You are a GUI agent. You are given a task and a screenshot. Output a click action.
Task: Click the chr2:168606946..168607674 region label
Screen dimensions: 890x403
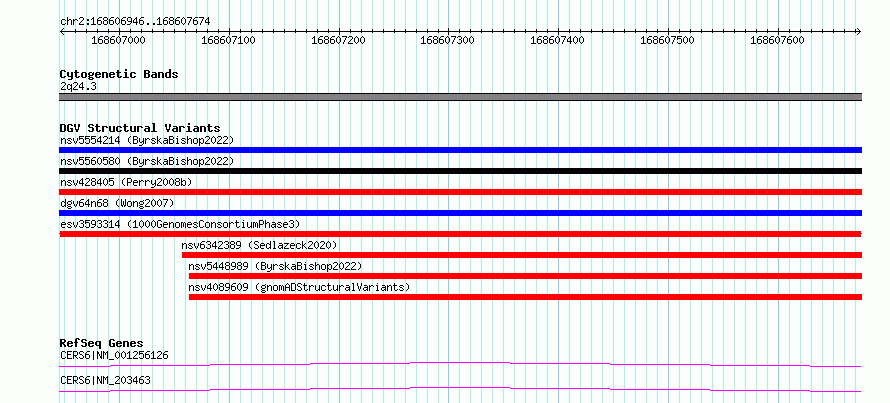point(135,21)
